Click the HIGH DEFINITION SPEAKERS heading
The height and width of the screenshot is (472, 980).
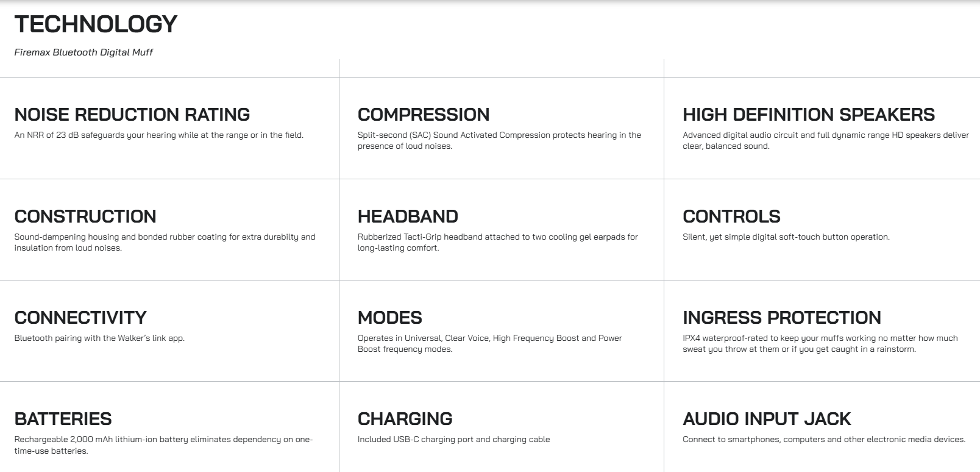pos(809,115)
